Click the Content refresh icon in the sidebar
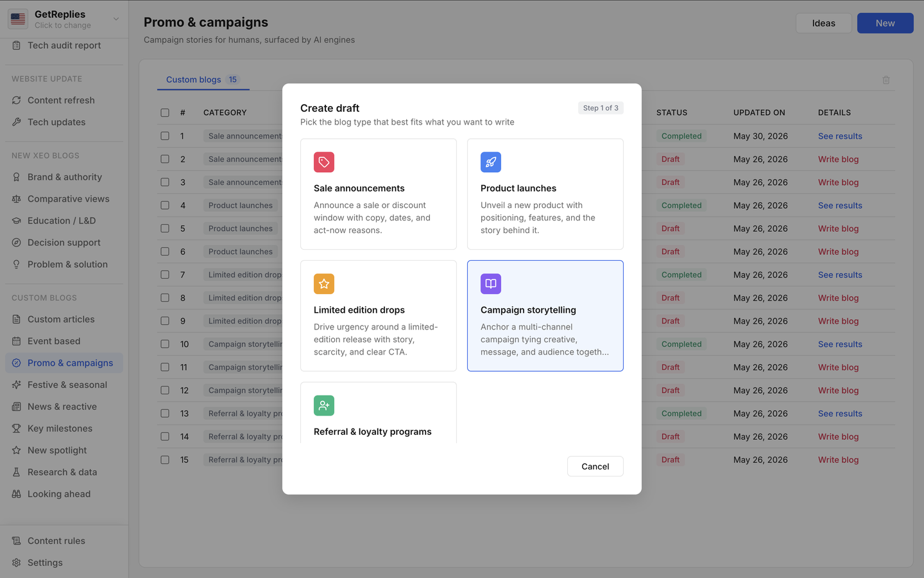 click(17, 100)
